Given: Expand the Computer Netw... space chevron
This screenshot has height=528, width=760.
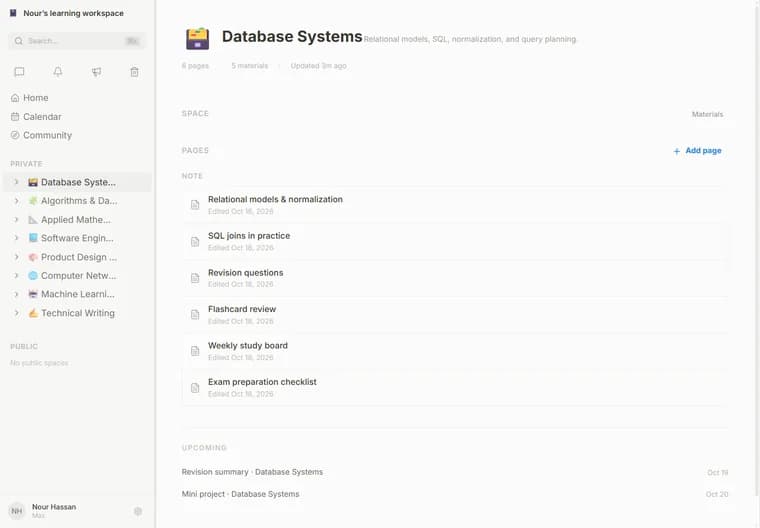Looking at the screenshot, I should pyautogui.click(x=16, y=275).
